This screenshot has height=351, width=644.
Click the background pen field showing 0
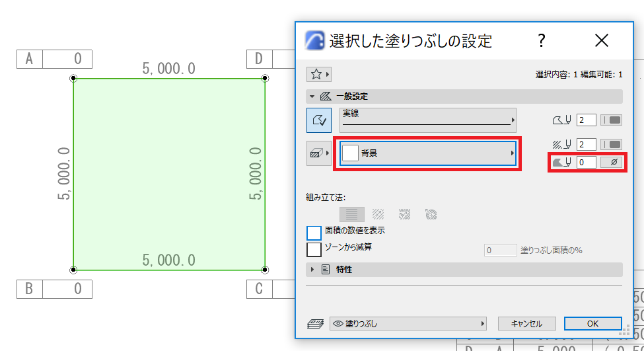[586, 162]
